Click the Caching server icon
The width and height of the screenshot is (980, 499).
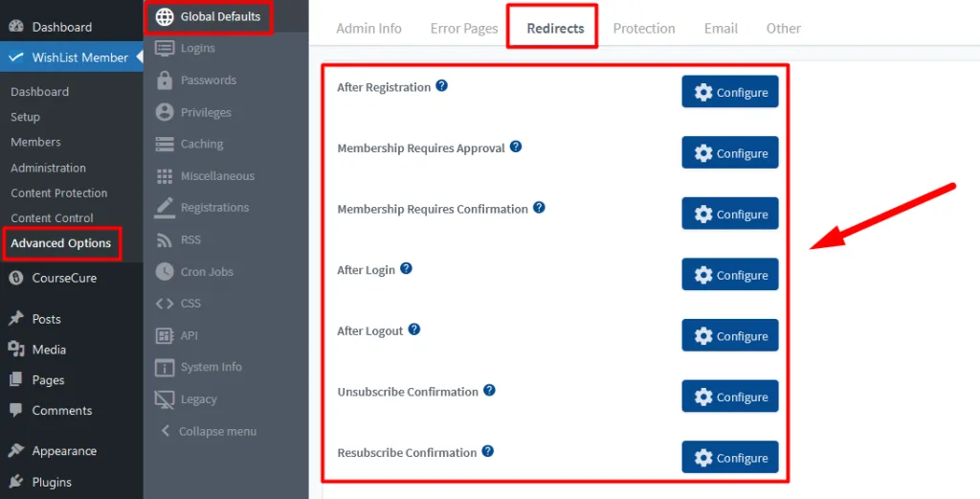[165, 144]
